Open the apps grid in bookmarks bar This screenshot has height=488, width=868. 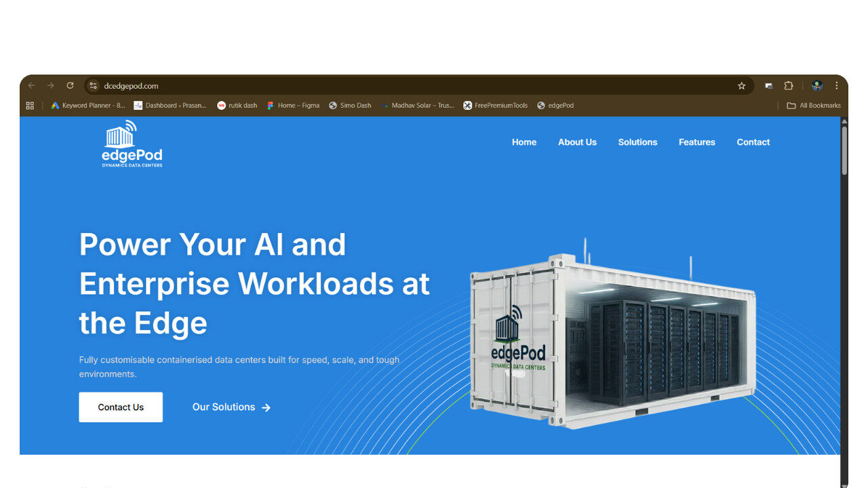pos(30,106)
